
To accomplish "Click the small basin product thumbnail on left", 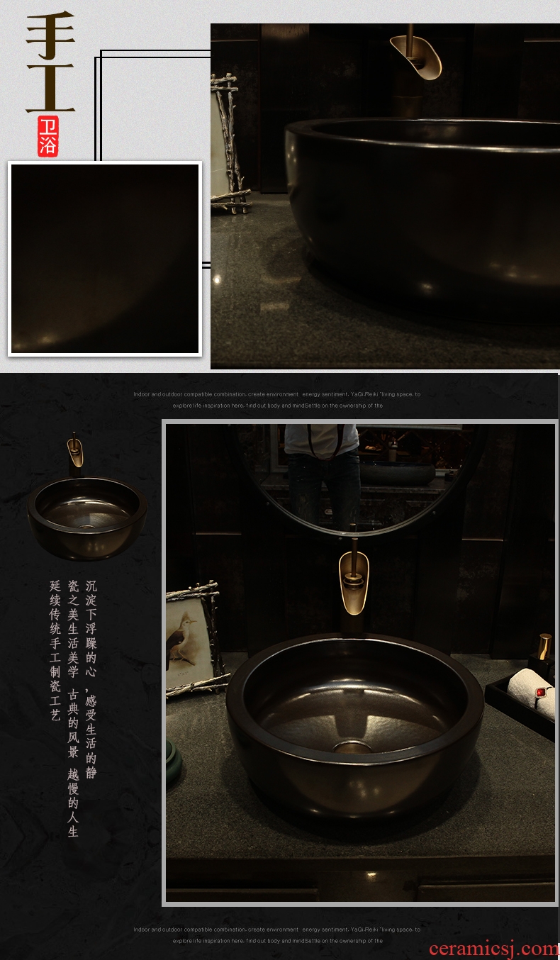I will [x=87, y=516].
